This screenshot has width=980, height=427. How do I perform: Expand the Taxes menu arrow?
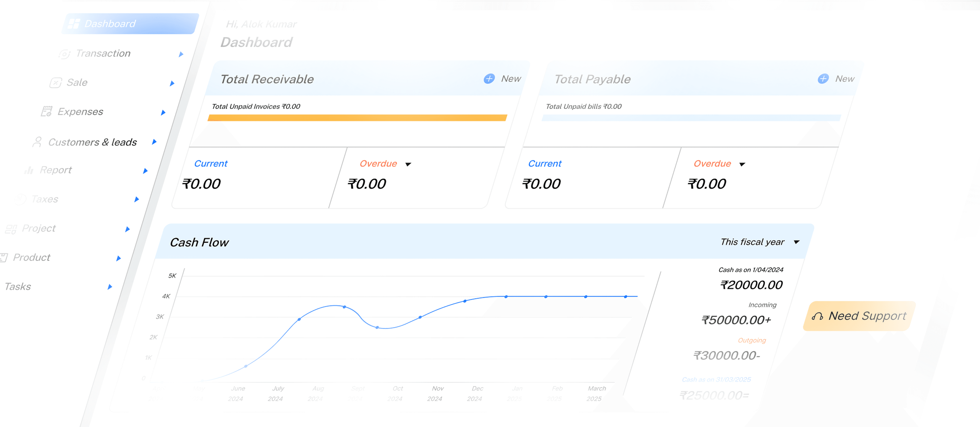pyautogui.click(x=137, y=199)
